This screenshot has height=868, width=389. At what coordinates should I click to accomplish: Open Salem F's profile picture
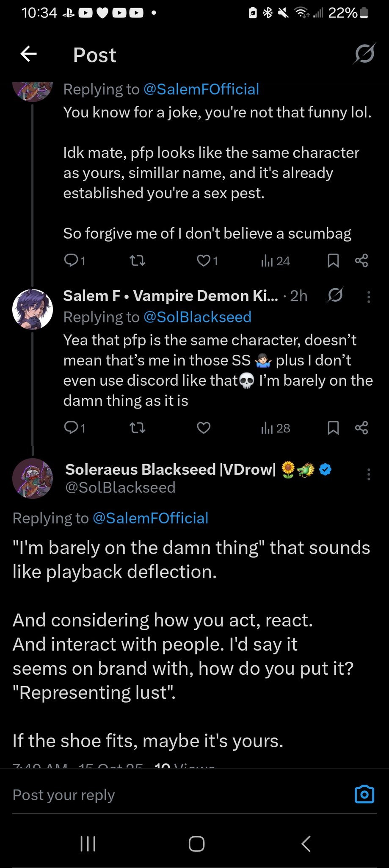33,309
